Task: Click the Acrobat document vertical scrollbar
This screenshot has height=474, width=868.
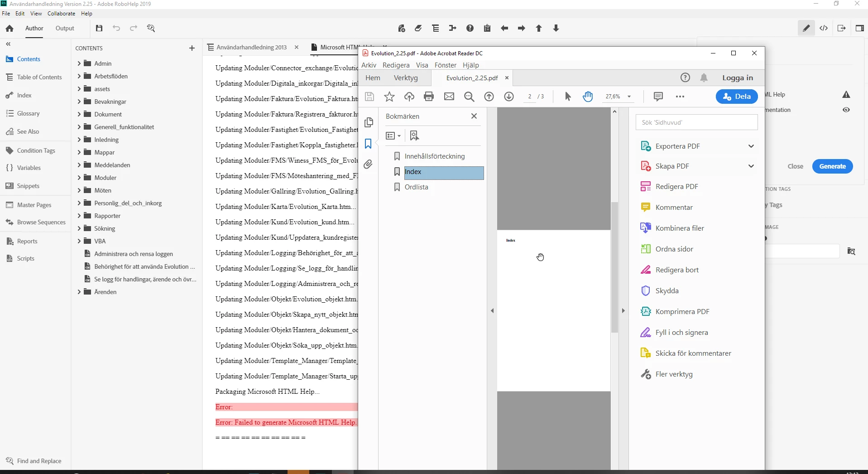Action: pos(614,267)
